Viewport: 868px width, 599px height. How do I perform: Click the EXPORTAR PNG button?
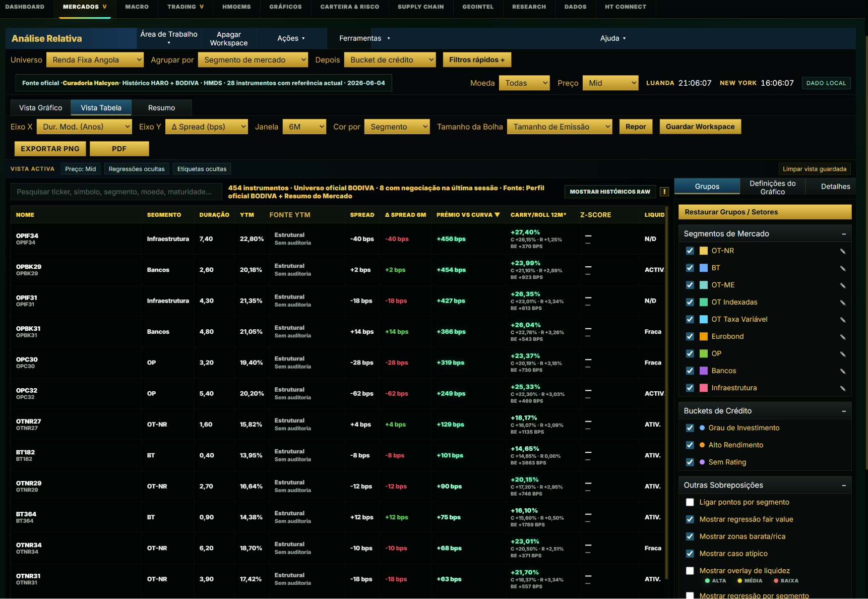pyautogui.click(x=50, y=149)
